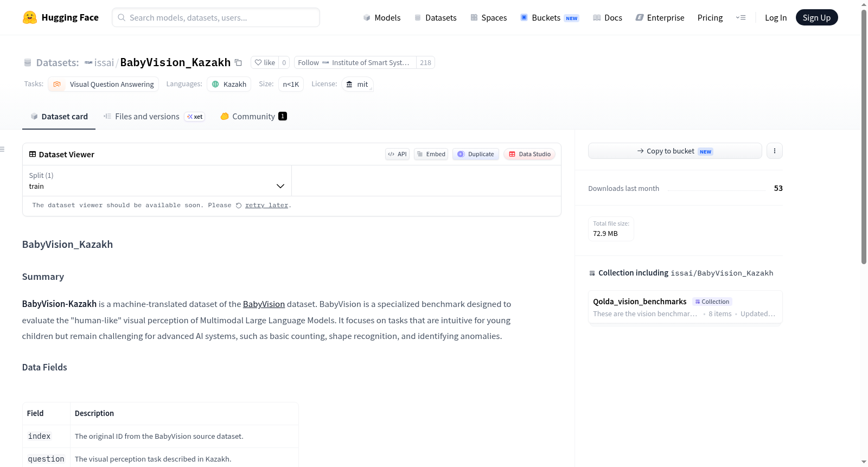868x467 pixels.
Task: Open the more navigation menu icon
Action: (x=741, y=17)
